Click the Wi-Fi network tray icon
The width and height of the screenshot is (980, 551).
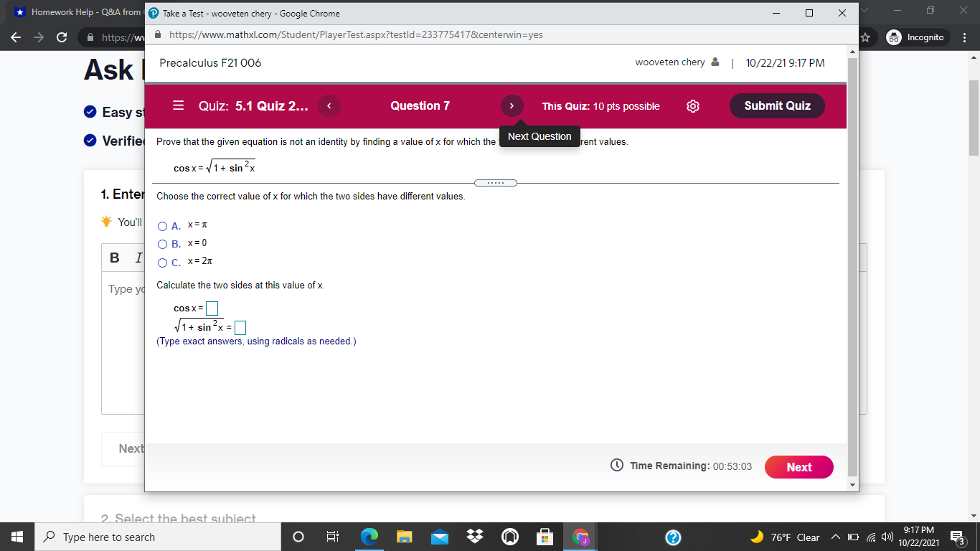(870, 537)
